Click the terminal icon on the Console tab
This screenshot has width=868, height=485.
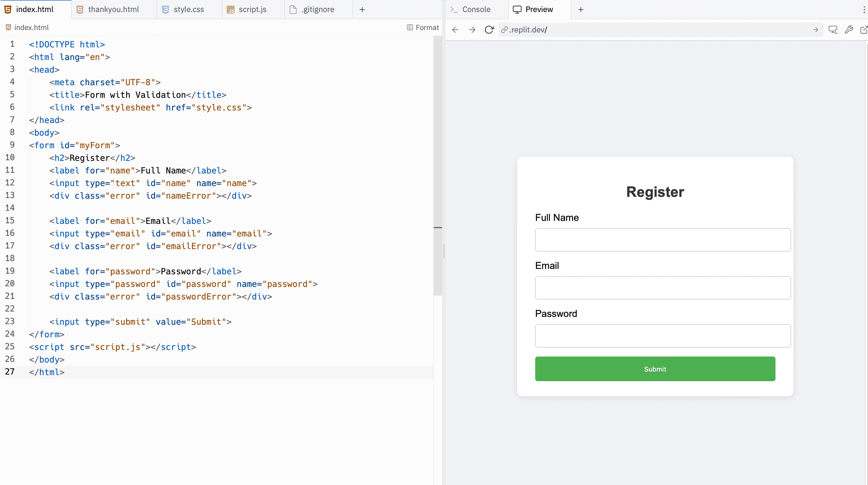[454, 10]
